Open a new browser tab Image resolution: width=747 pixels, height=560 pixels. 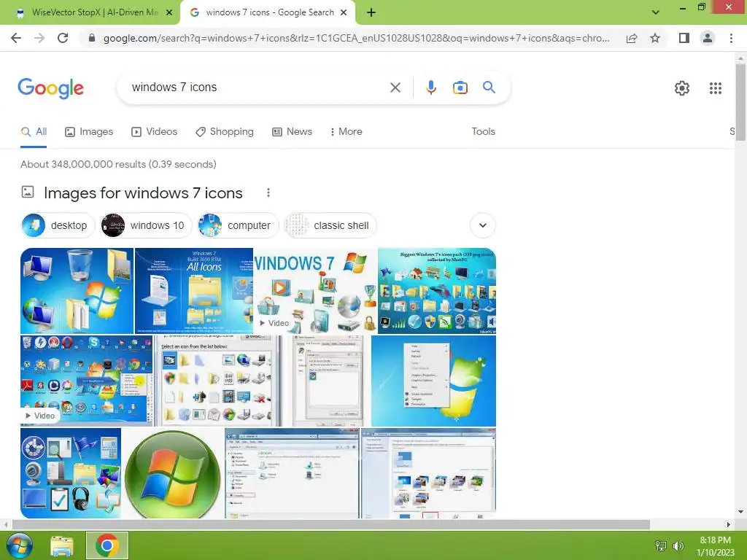tap(371, 13)
